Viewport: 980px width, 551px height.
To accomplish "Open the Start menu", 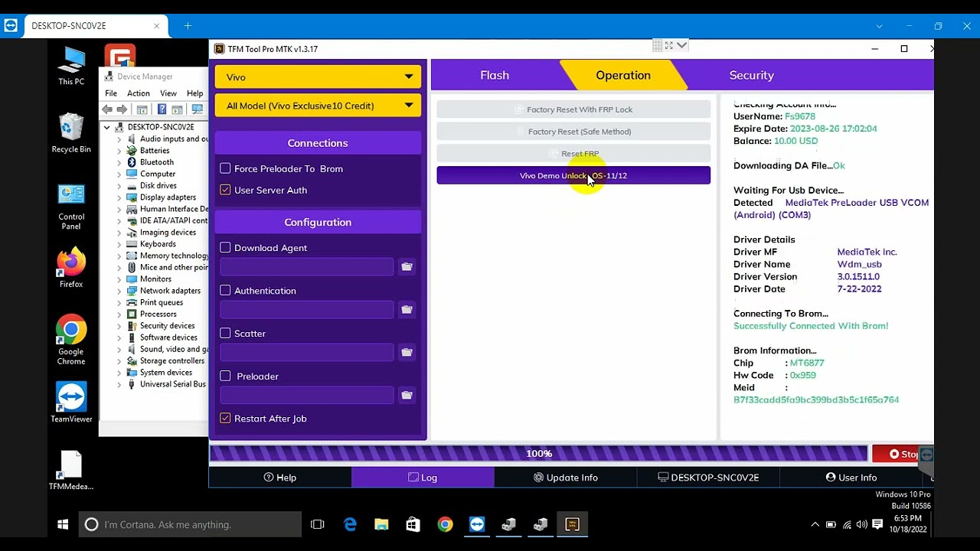I will 63,524.
